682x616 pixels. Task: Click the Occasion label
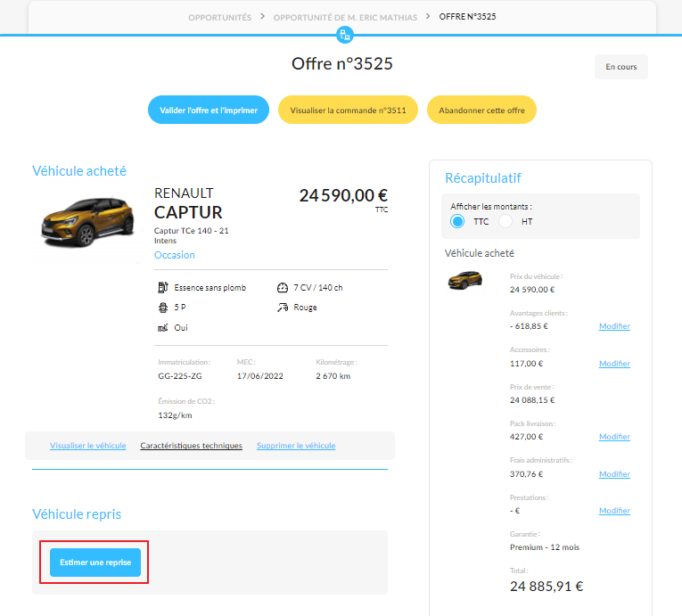click(175, 255)
